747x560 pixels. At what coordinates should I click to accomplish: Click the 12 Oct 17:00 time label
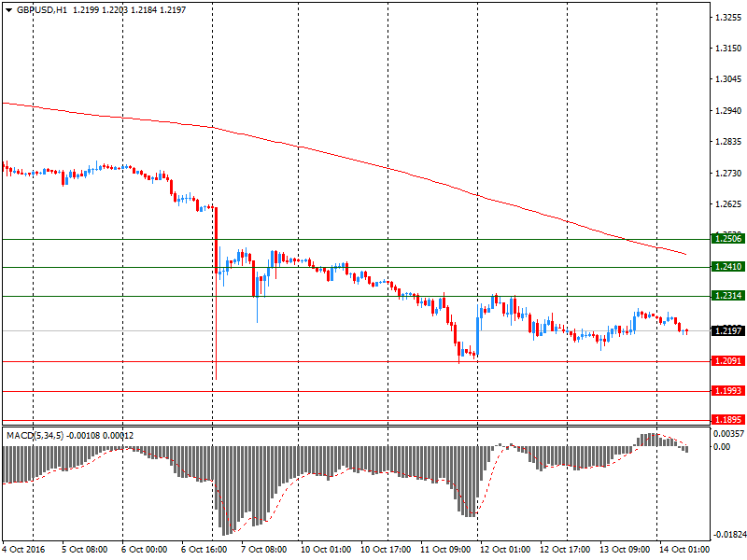(565, 550)
